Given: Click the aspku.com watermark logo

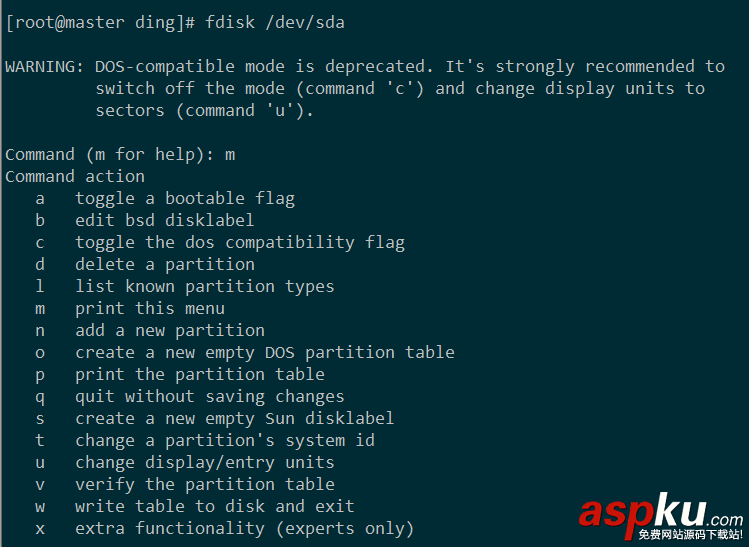Looking at the screenshot, I should (661, 515).
